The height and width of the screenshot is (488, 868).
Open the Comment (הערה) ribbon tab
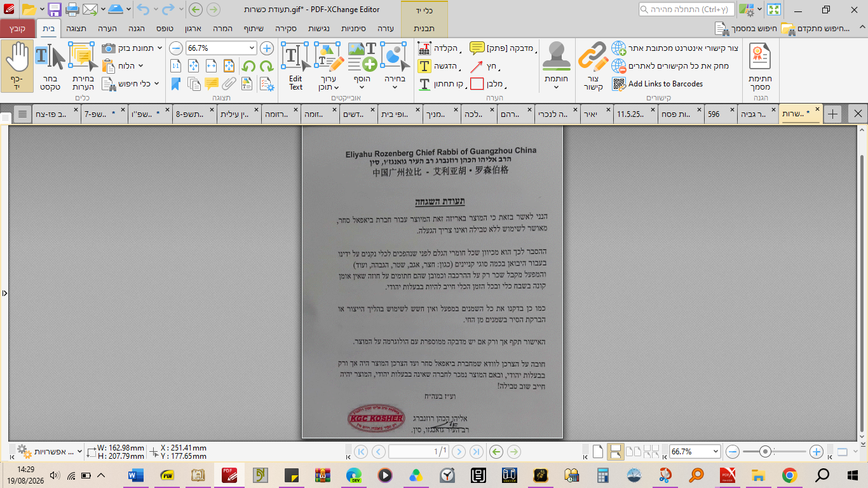tap(107, 29)
